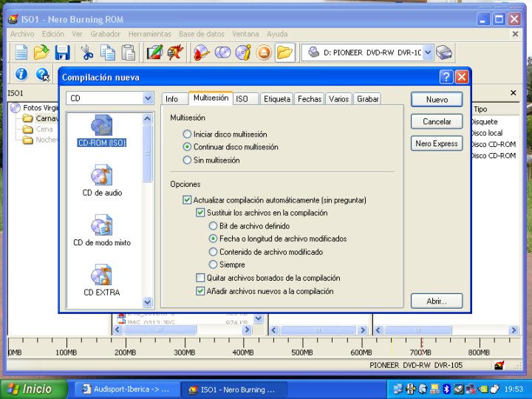Image resolution: width=532 pixels, height=399 pixels.
Task: Open the PIONEER DVD-RW recorder dropdown
Action: (x=428, y=52)
